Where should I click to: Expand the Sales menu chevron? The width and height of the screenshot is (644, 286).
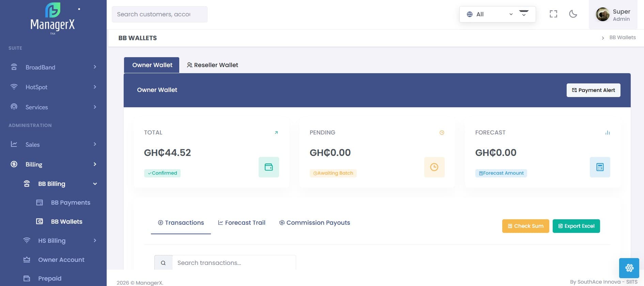coord(95,144)
